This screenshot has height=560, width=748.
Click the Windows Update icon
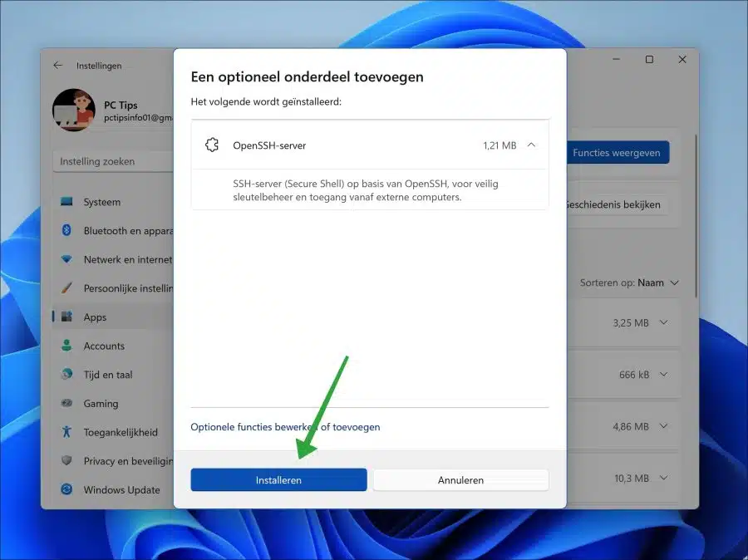point(66,489)
